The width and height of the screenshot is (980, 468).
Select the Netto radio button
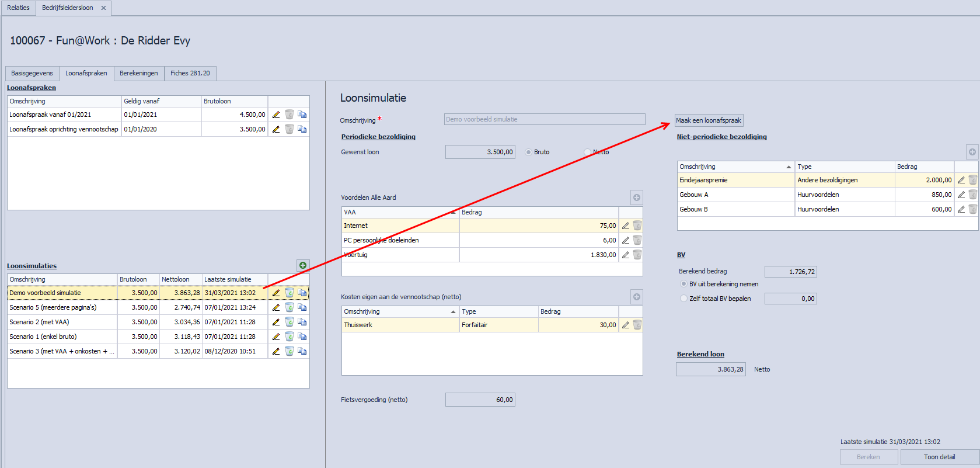[x=588, y=152]
